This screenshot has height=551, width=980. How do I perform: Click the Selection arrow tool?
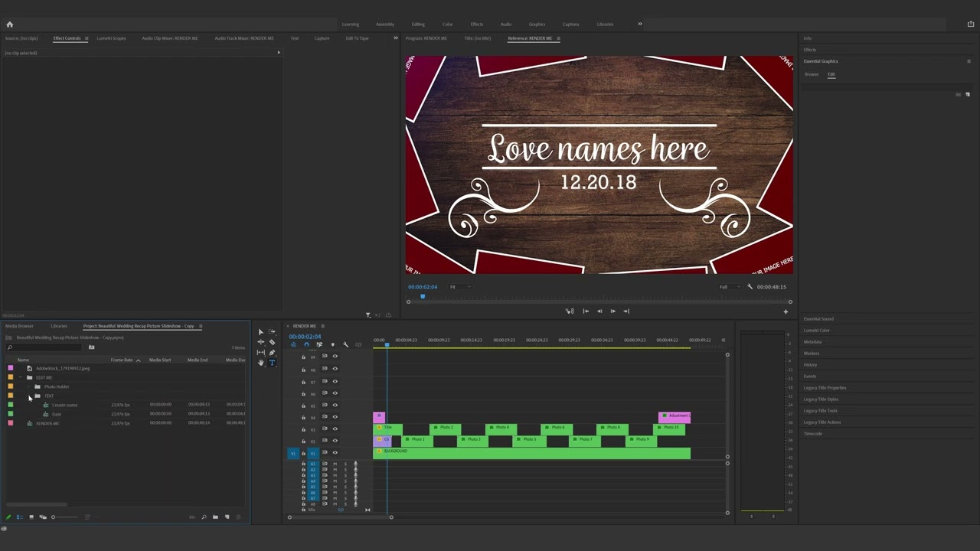tap(260, 332)
